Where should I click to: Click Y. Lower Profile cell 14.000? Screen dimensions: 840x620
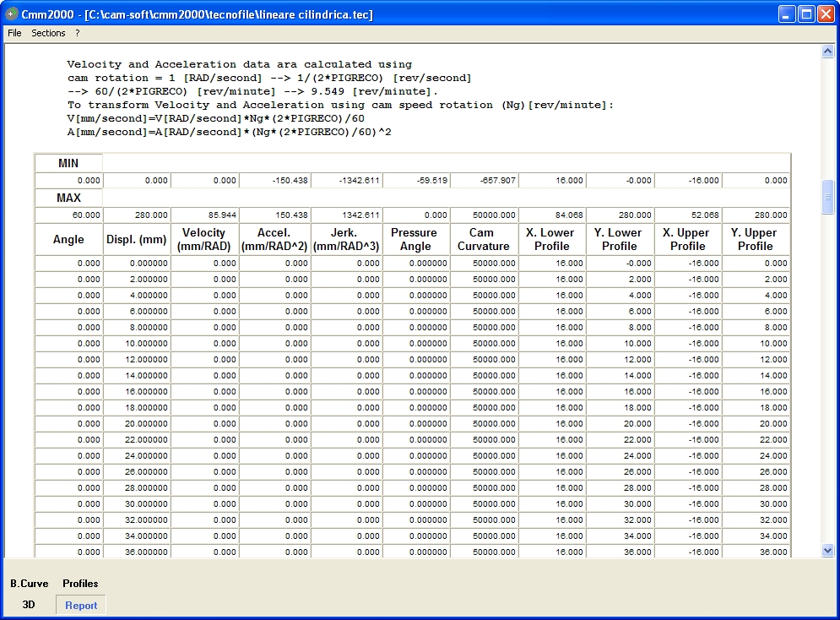click(621, 376)
